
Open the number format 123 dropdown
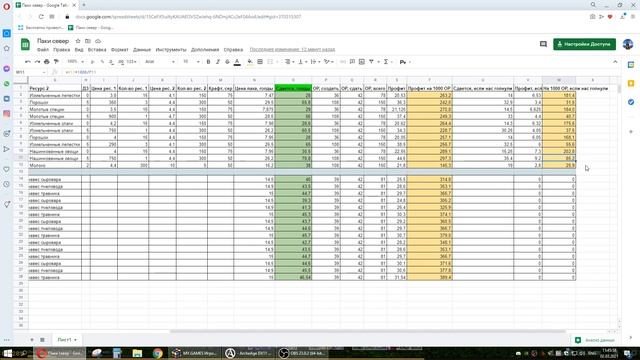pyautogui.click(x=131, y=62)
